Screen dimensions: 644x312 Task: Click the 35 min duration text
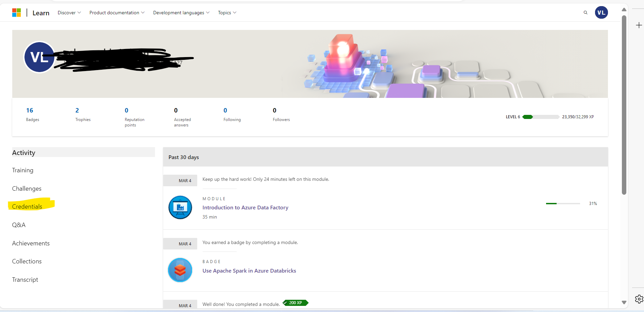click(210, 217)
